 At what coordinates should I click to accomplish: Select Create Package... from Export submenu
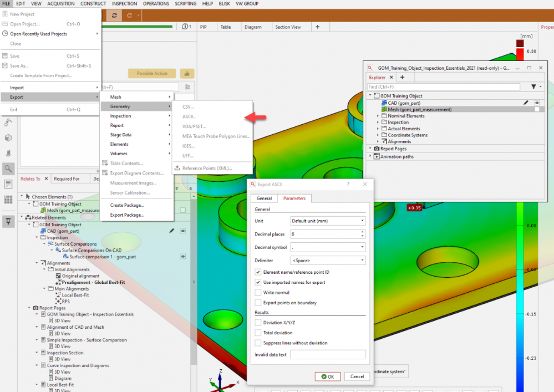[x=127, y=205]
